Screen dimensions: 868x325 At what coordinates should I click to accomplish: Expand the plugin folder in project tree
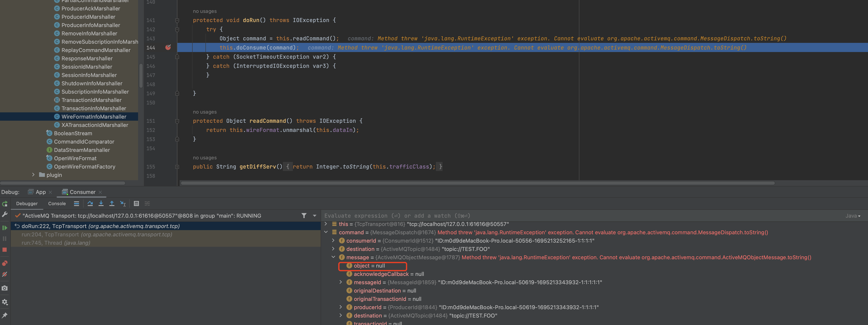(x=33, y=175)
